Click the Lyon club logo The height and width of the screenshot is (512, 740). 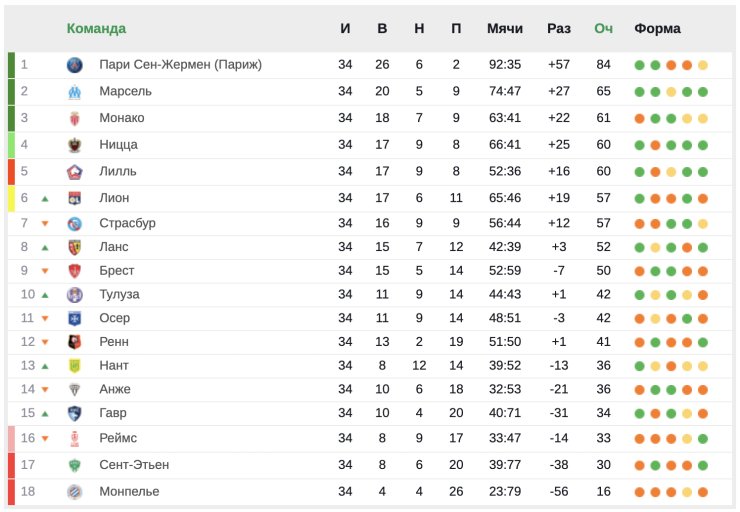74,198
